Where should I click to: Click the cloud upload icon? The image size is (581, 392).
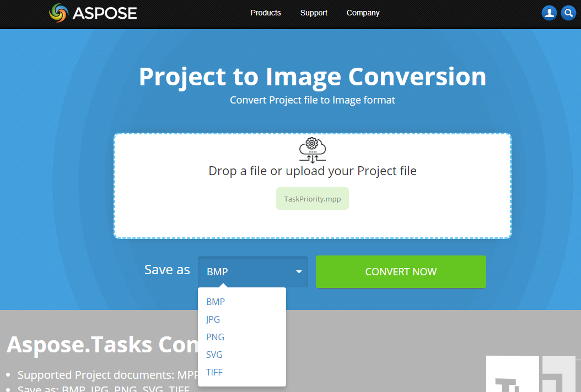pyautogui.click(x=313, y=150)
